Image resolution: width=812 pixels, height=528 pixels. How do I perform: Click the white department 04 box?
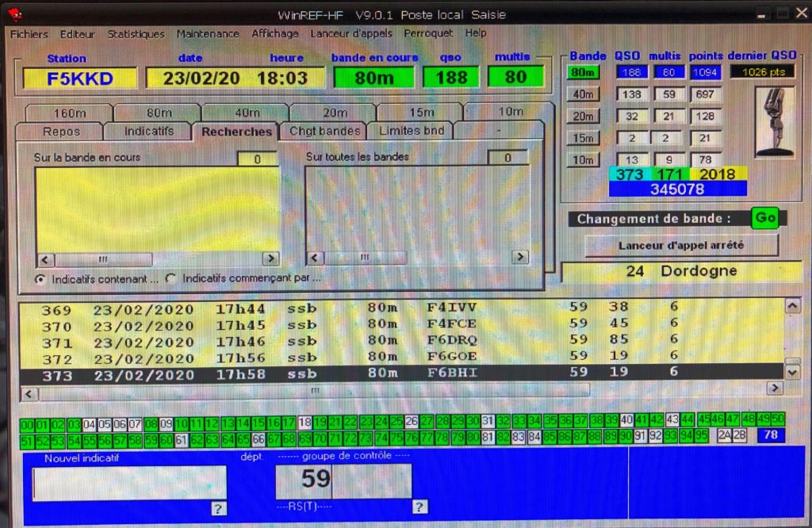(89, 421)
